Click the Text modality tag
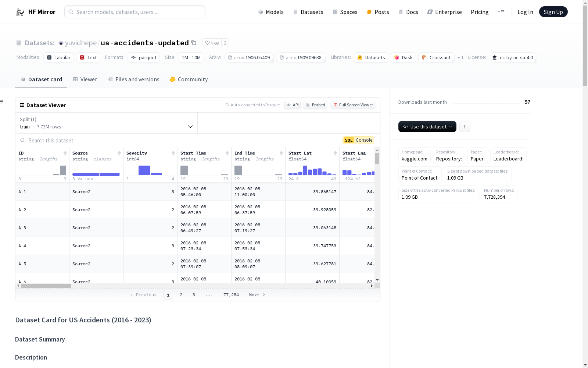 88,57
